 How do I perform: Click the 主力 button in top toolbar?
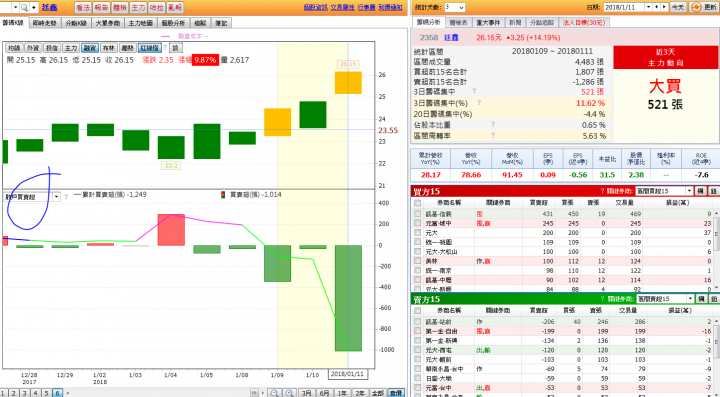tap(138, 7)
